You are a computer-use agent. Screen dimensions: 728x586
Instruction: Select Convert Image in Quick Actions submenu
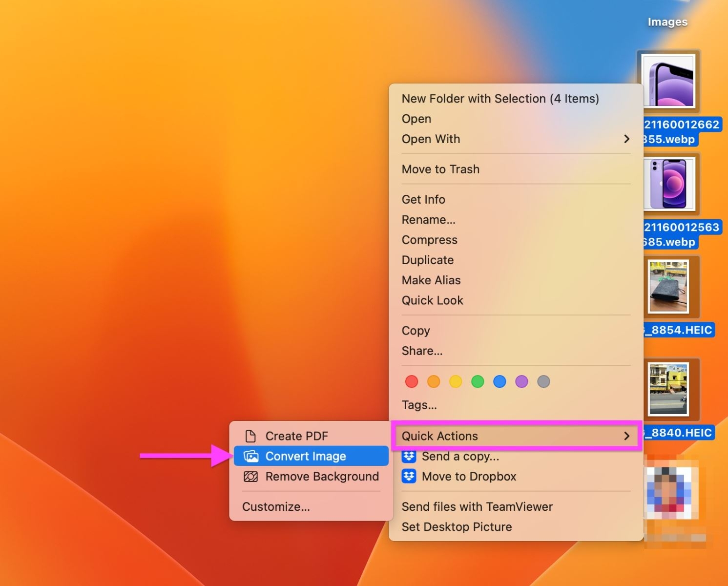pos(311,456)
